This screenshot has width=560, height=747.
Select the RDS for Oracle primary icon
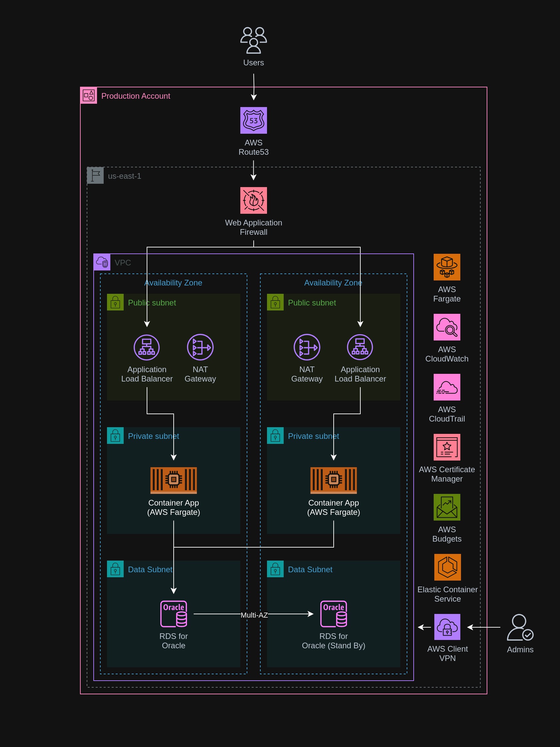pyautogui.click(x=174, y=614)
